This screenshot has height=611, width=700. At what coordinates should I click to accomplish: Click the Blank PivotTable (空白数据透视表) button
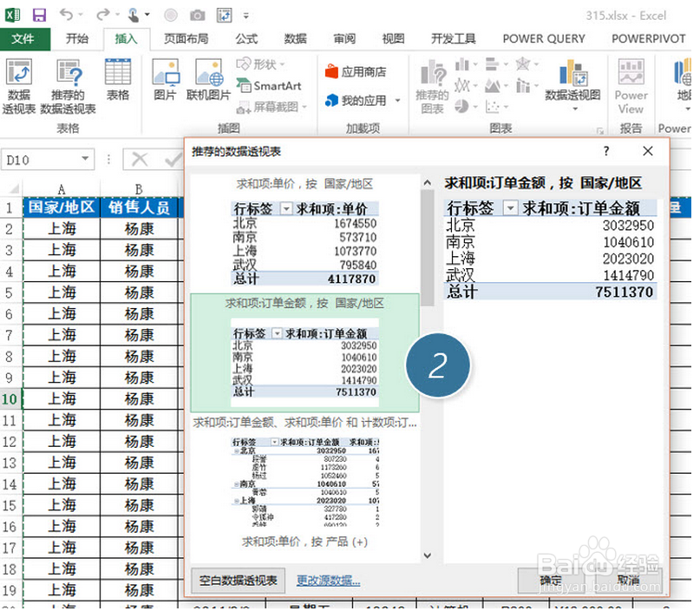click(238, 580)
